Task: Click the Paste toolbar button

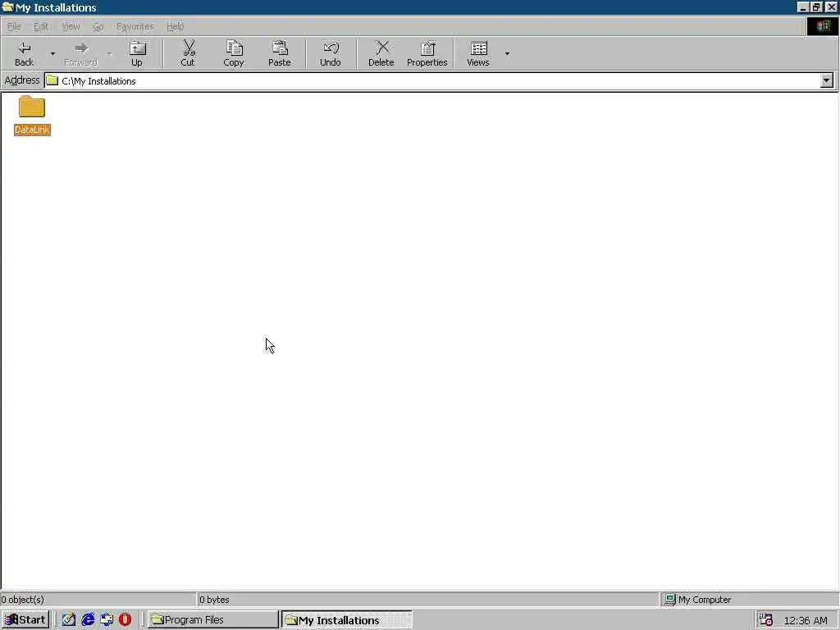Action: tap(280, 53)
